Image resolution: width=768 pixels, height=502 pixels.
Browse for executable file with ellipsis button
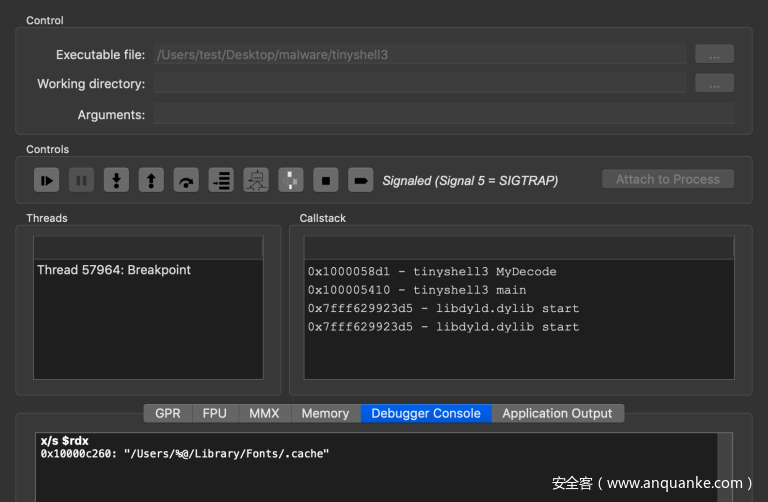click(714, 54)
